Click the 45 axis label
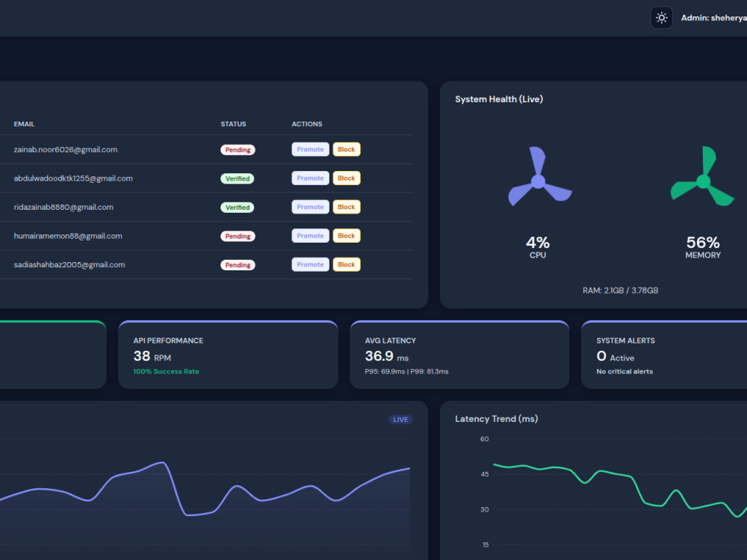The image size is (747, 560). (x=485, y=474)
